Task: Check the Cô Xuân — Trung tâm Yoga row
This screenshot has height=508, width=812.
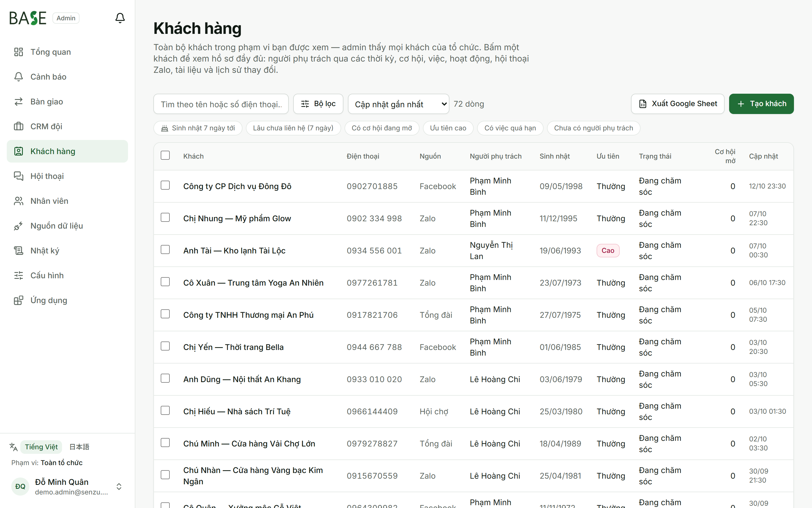Action: pyautogui.click(x=165, y=282)
